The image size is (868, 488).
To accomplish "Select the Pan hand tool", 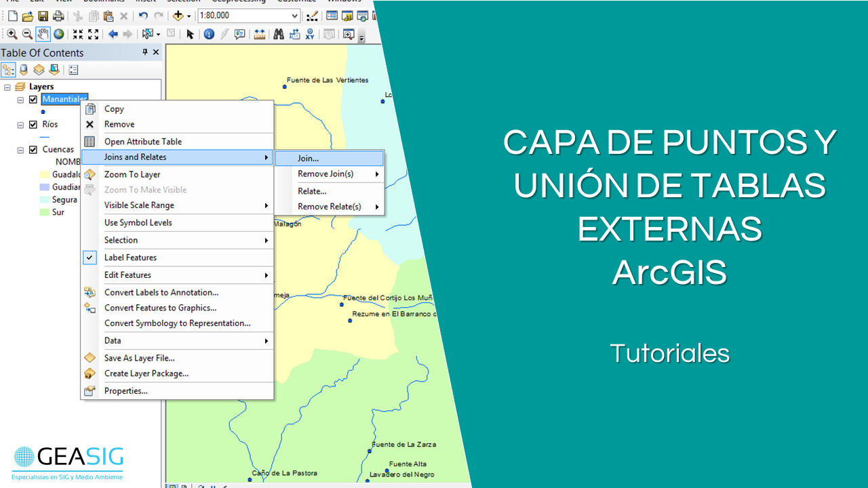I will point(43,34).
